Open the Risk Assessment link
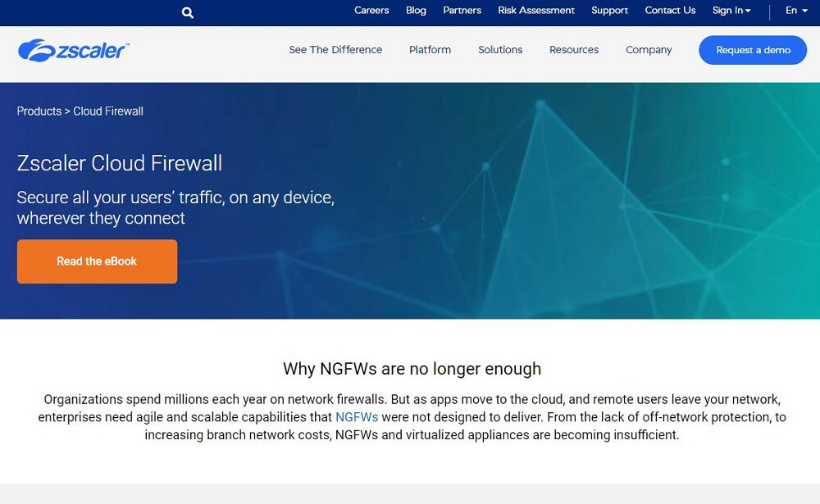 tap(536, 11)
